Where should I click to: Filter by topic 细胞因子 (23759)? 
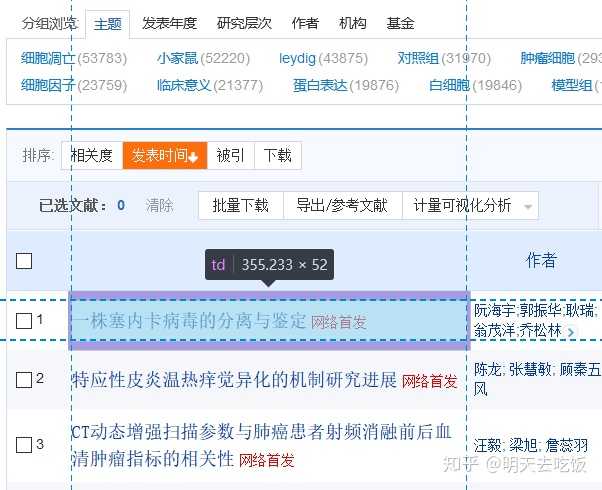[x=74, y=85]
